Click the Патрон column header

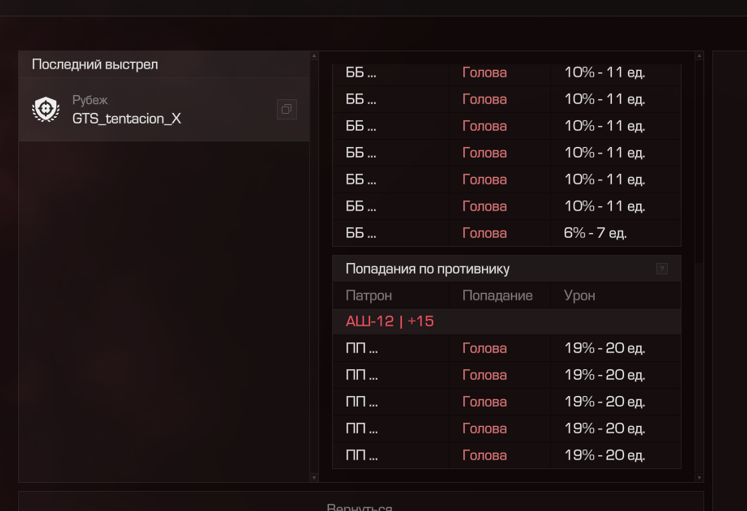pyautogui.click(x=369, y=296)
